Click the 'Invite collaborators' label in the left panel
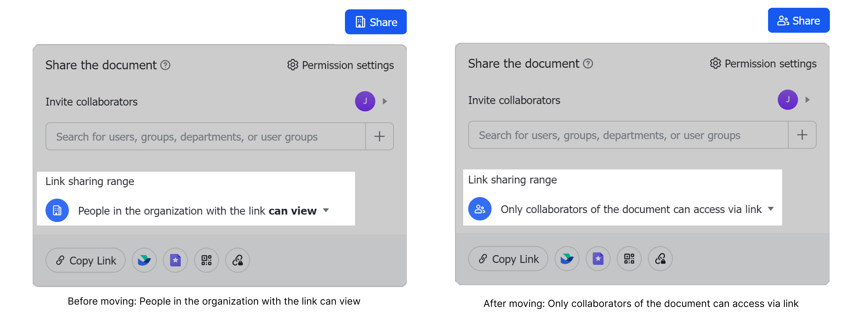868x326 pixels. click(91, 102)
